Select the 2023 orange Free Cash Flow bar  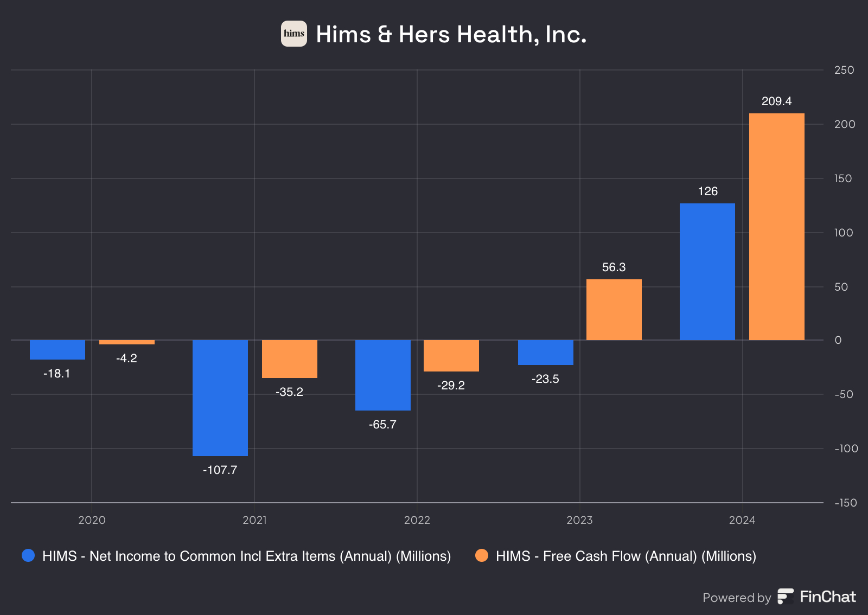[x=614, y=310]
